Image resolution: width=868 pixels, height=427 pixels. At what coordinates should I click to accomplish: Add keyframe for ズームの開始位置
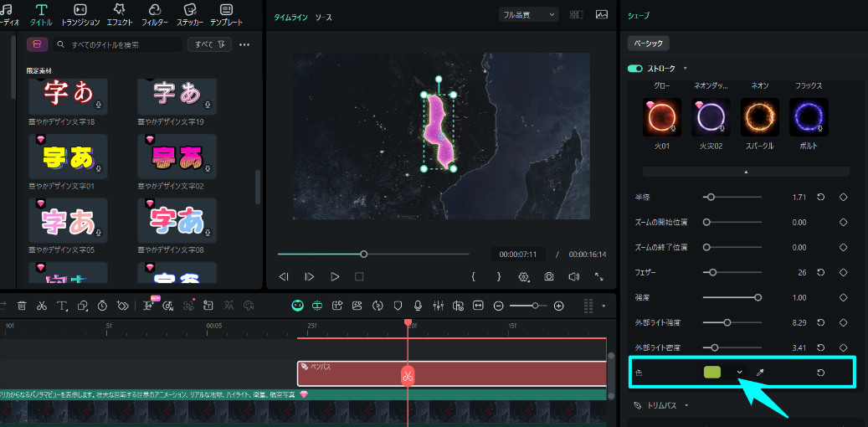pos(844,222)
